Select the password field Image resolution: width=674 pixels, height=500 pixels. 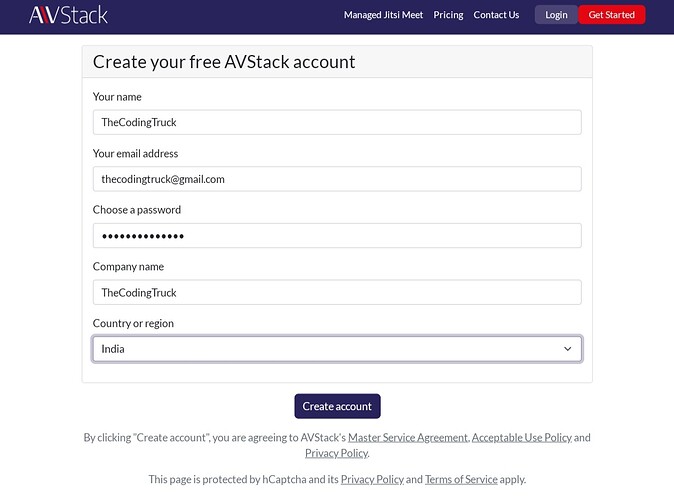point(337,236)
